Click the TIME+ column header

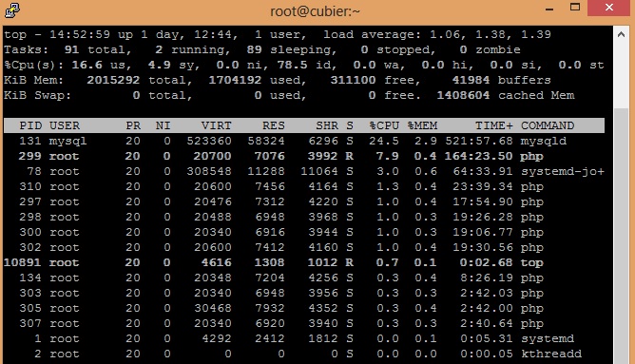coord(494,125)
